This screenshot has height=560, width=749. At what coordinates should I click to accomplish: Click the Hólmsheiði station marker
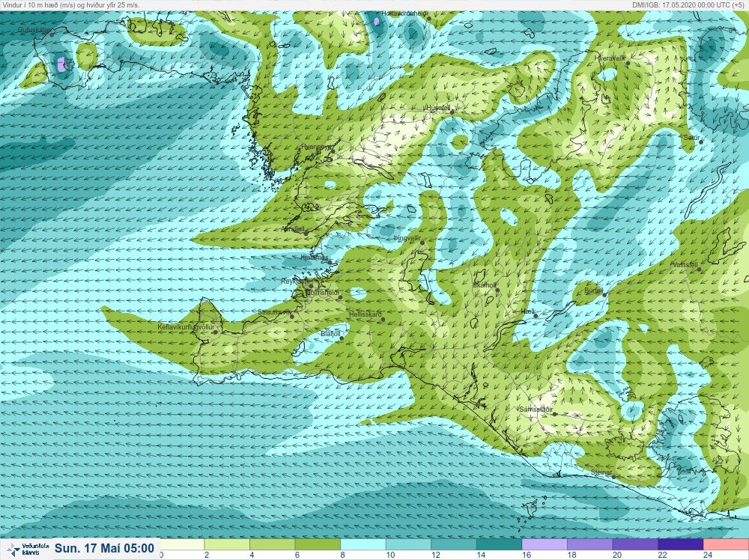pos(341,297)
